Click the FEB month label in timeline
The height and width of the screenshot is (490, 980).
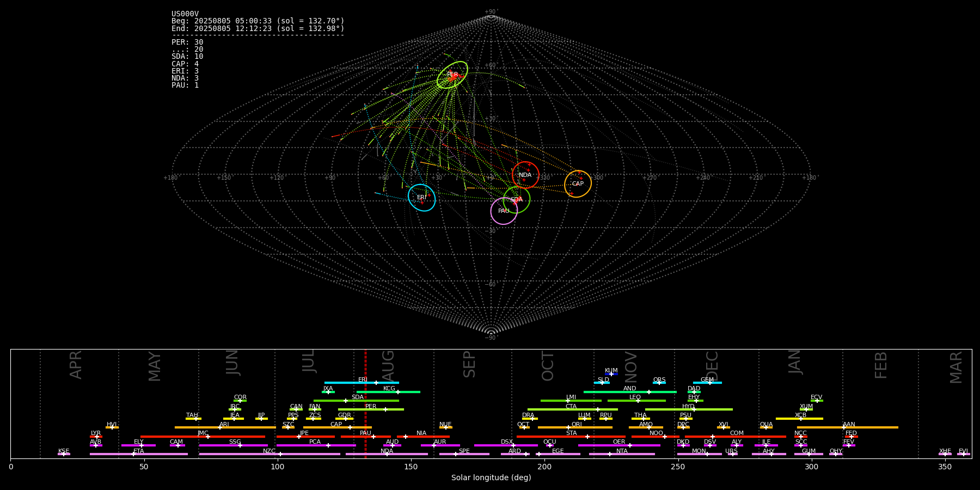[881, 365]
